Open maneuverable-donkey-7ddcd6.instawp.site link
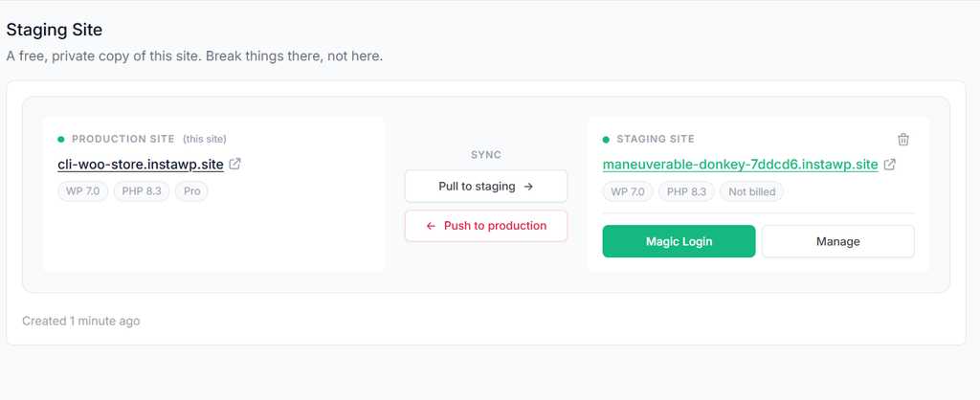Image resolution: width=980 pixels, height=400 pixels. (740, 165)
